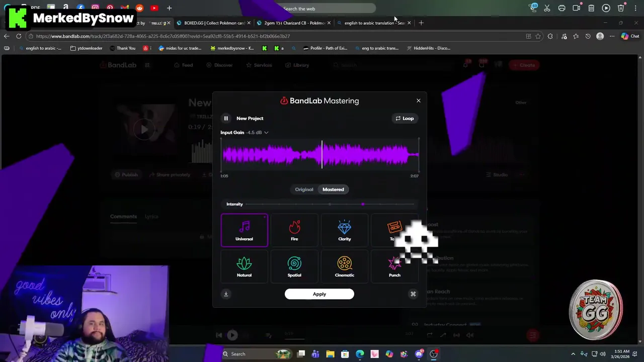Show hidden system tray icons
The height and width of the screenshot is (362, 644).
(573, 354)
